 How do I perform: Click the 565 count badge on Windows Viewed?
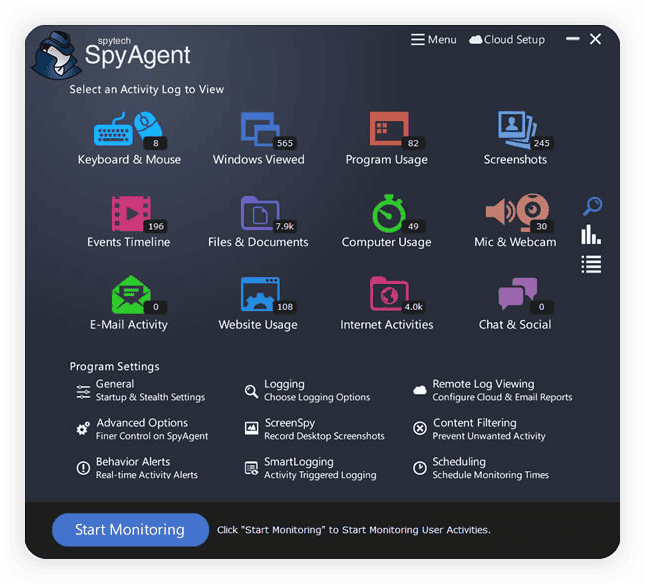click(x=285, y=143)
